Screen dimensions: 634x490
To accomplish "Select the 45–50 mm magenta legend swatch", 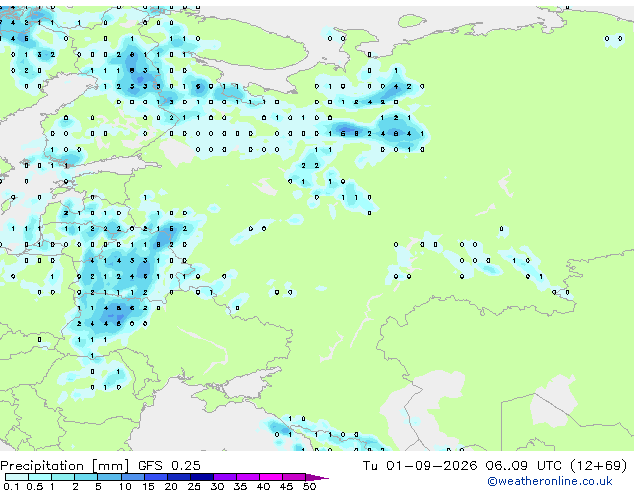I will point(294,477).
